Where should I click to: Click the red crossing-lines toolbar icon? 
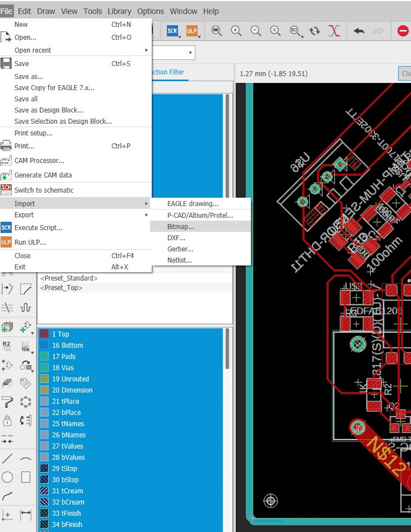tap(334, 31)
